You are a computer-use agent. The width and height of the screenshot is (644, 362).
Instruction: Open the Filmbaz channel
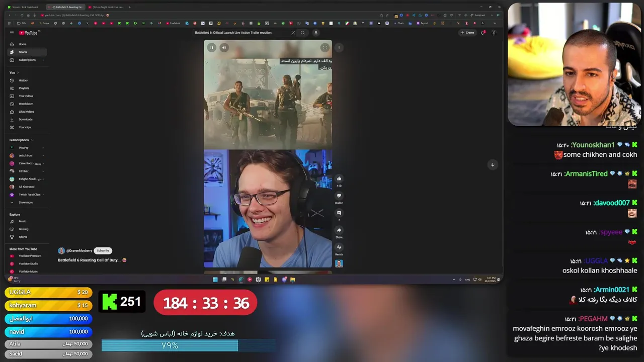click(x=27, y=171)
